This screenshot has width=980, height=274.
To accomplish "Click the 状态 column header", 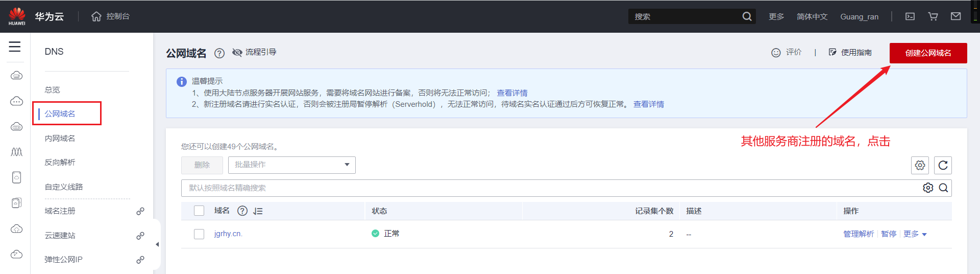I will [379, 211].
